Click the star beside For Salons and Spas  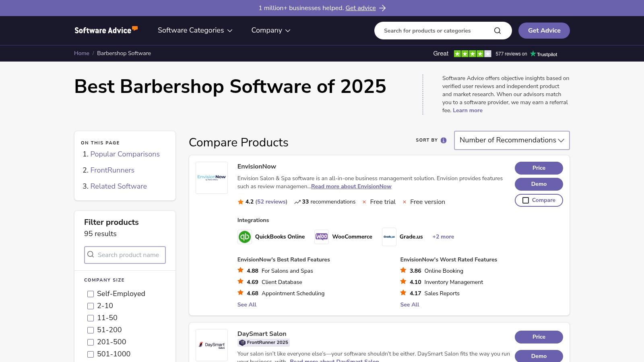tap(241, 270)
